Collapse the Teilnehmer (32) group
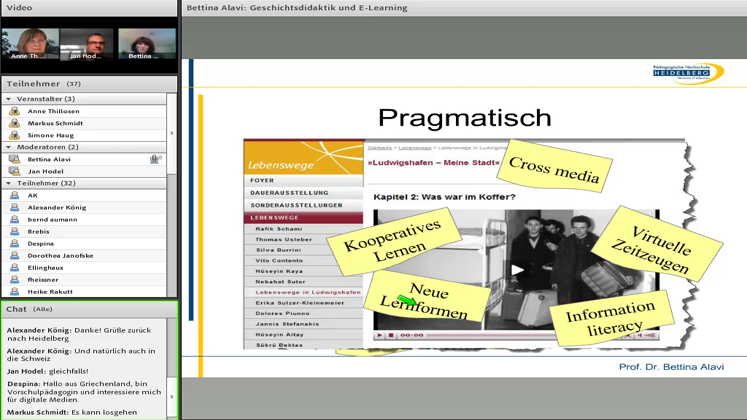Viewport: 747px width, 420px height. point(9,183)
